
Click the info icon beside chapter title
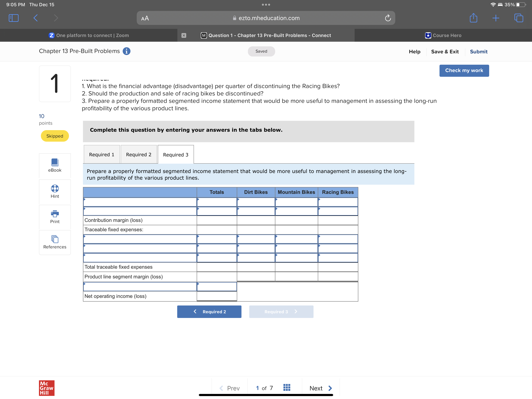[127, 51]
